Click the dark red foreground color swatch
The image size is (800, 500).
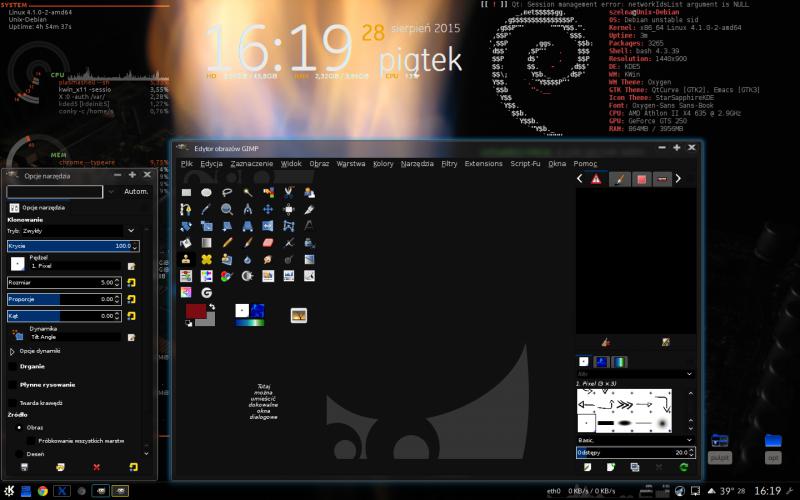click(x=195, y=311)
